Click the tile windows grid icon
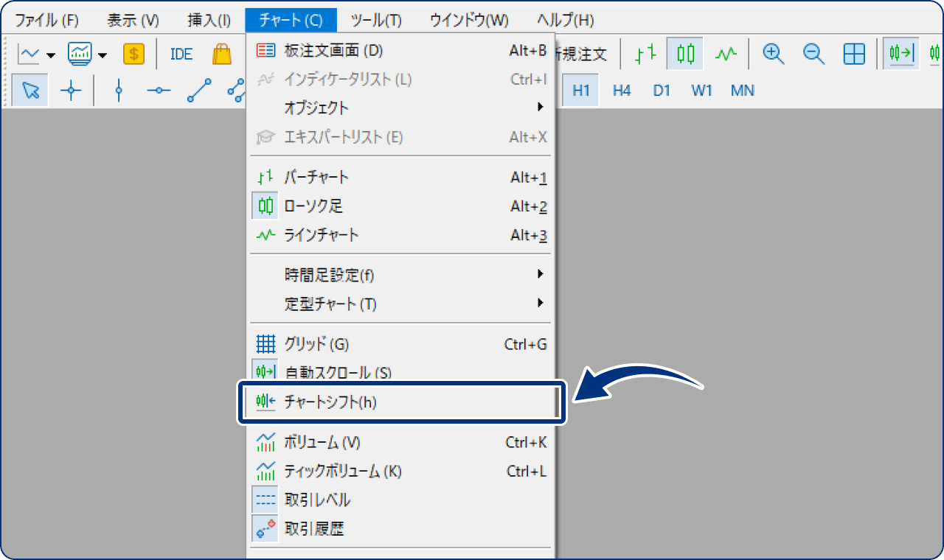The width and height of the screenshot is (944, 560). point(853,53)
